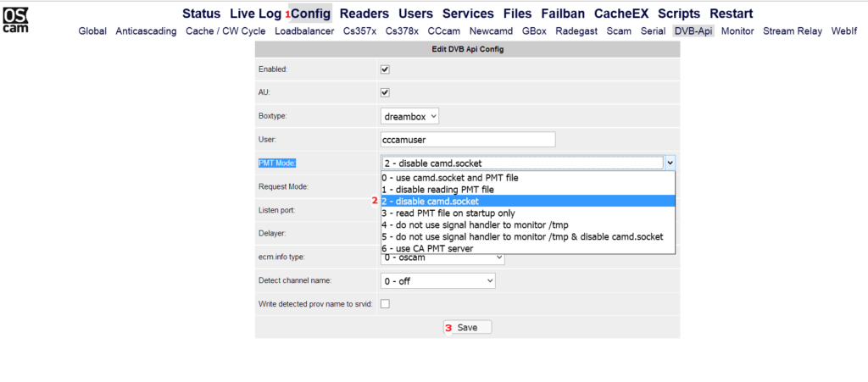The image size is (868, 382).
Task: Click the Request Mode label
Action: [283, 187]
